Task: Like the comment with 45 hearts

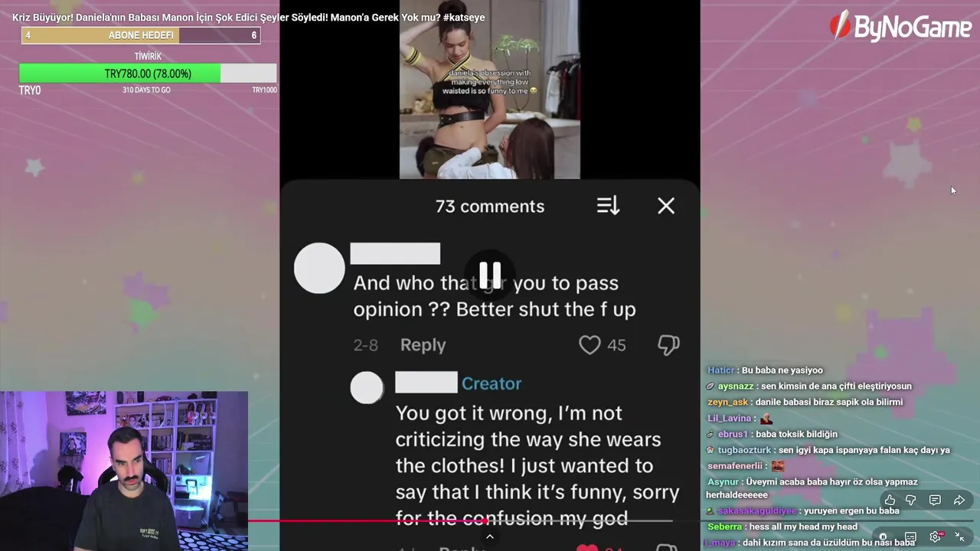Action: (x=590, y=345)
